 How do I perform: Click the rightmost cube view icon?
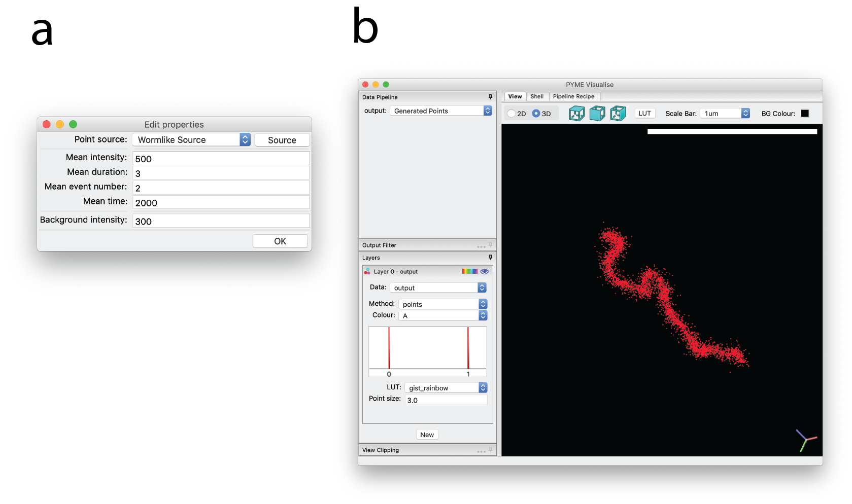pos(618,114)
